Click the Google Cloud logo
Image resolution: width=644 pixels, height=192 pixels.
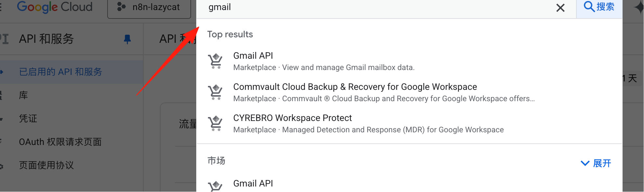point(55,7)
